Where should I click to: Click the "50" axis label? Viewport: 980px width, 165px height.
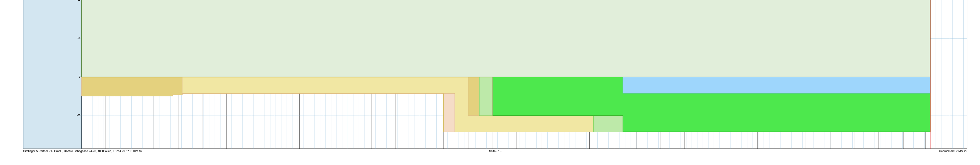click(x=79, y=38)
